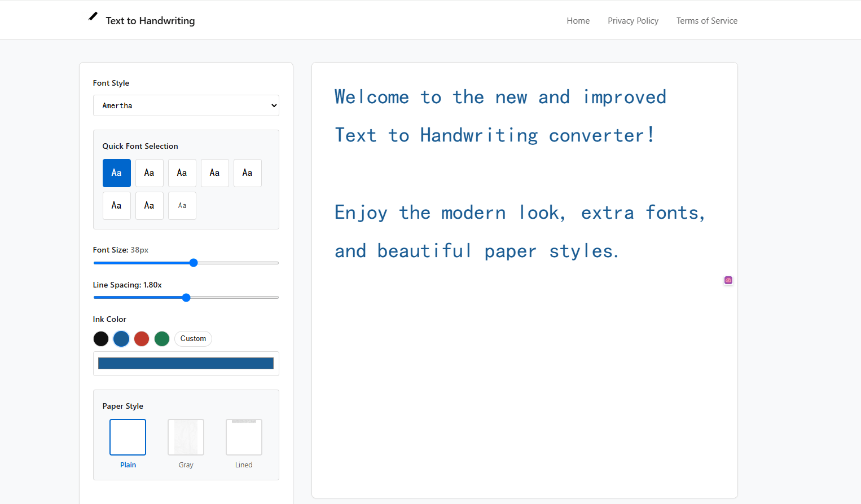Select Plain paper style
861x504 pixels.
pos(128,437)
